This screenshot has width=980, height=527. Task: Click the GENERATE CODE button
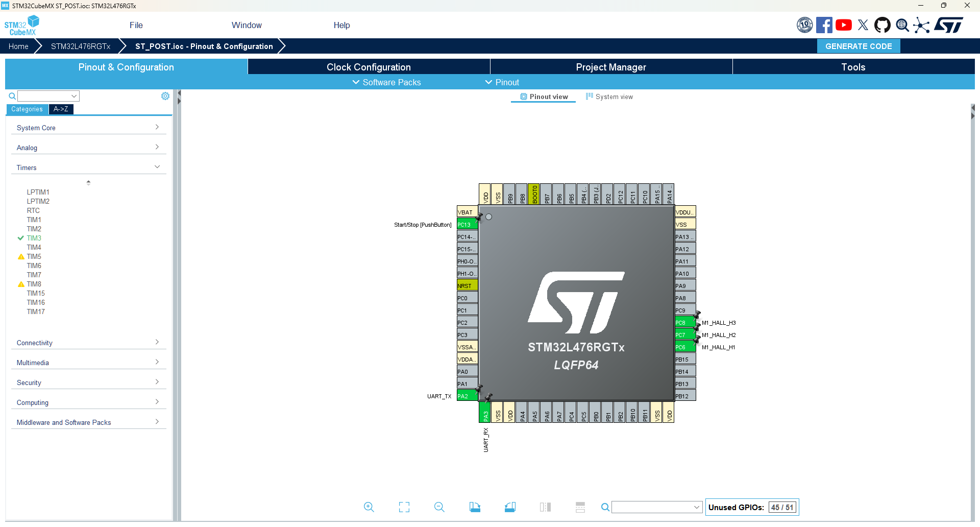pyautogui.click(x=858, y=46)
